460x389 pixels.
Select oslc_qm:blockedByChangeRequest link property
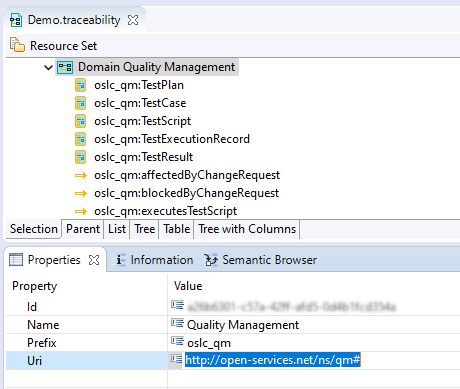click(x=186, y=193)
